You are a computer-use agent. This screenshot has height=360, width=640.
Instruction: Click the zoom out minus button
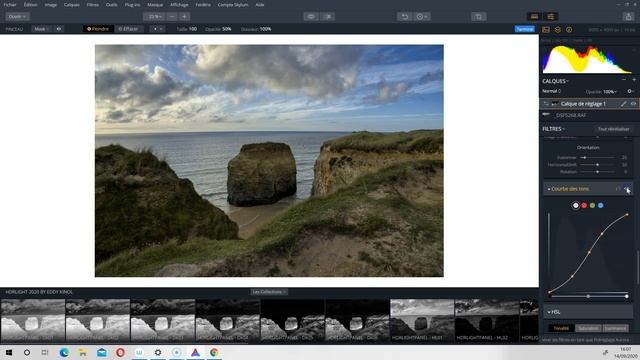pos(172,17)
